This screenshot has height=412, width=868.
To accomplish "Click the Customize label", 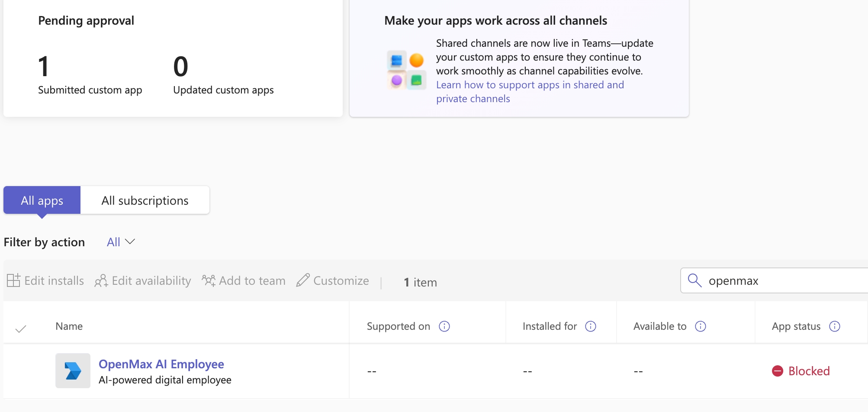I will 341,281.
